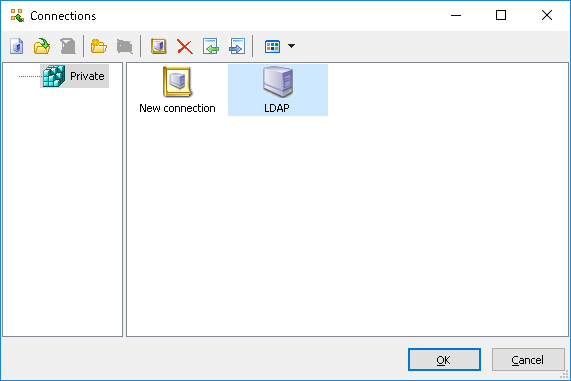This screenshot has width=571, height=381.
Task: Click the greyed save storage toolbar icon
Action: pyautogui.click(x=68, y=46)
